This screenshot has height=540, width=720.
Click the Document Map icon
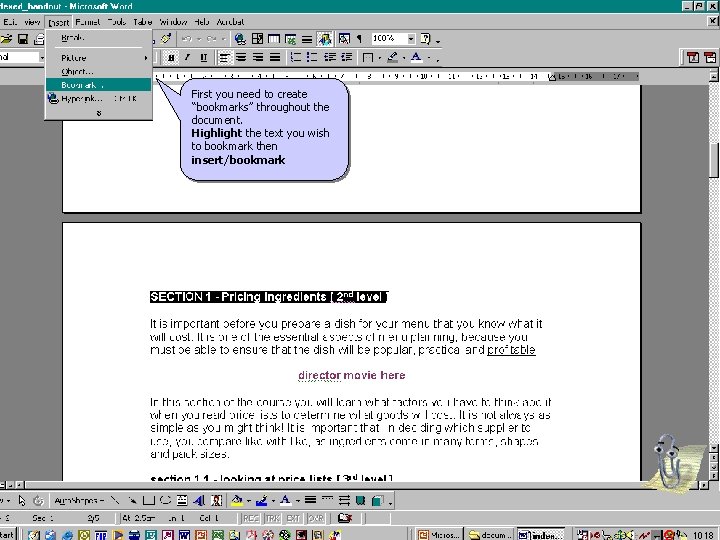(344, 39)
